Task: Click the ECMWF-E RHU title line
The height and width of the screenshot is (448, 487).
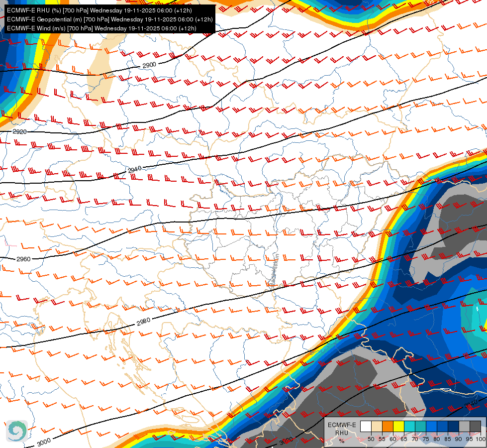Action: [x=99, y=10]
